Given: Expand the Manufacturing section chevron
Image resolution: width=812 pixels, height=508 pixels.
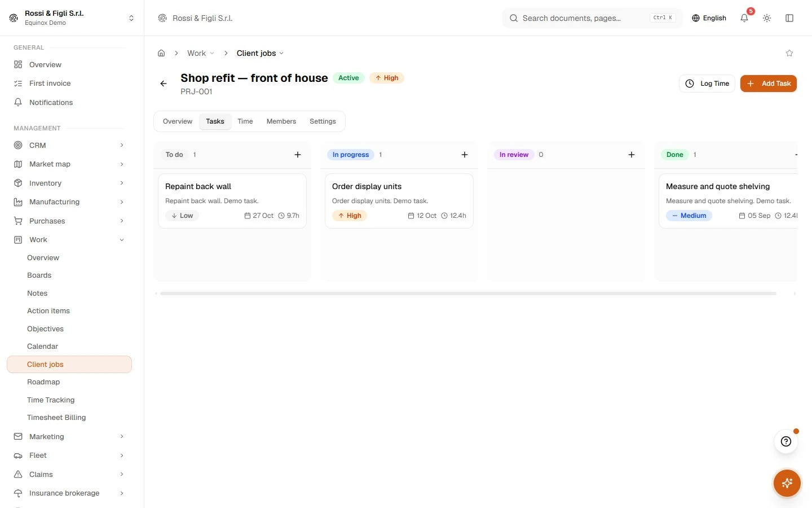Looking at the screenshot, I should 122,202.
